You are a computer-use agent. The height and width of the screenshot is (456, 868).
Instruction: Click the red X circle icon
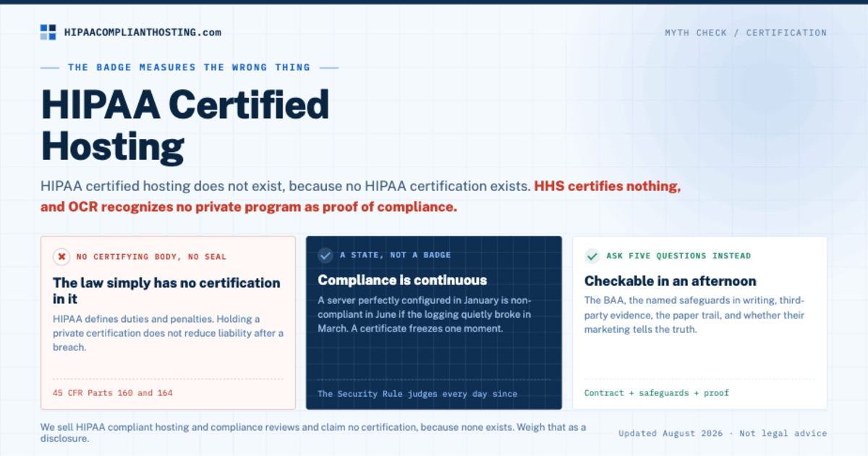coord(61,256)
